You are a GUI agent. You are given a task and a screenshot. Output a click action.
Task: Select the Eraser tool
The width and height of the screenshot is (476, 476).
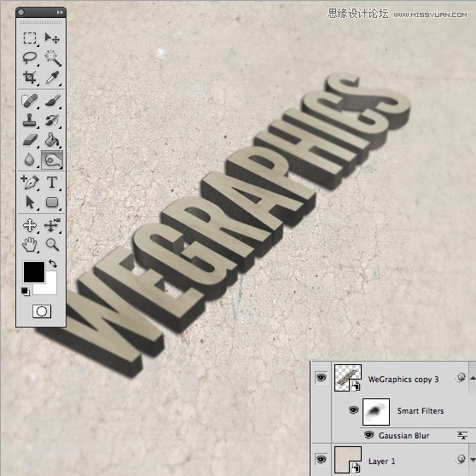tap(30, 140)
